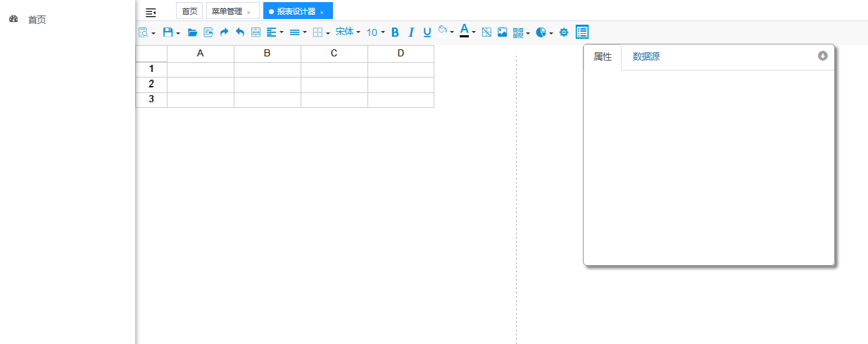The width and height of the screenshot is (868, 344).
Task: Open the settings gear in toolbar
Action: click(x=563, y=32)
